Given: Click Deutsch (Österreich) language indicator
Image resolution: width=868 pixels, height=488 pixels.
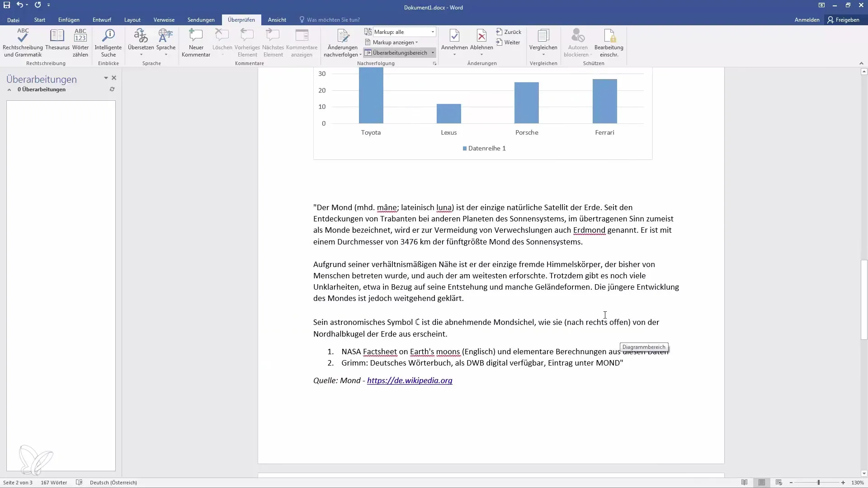Looking at the screenshot, I should click(113, 483).
